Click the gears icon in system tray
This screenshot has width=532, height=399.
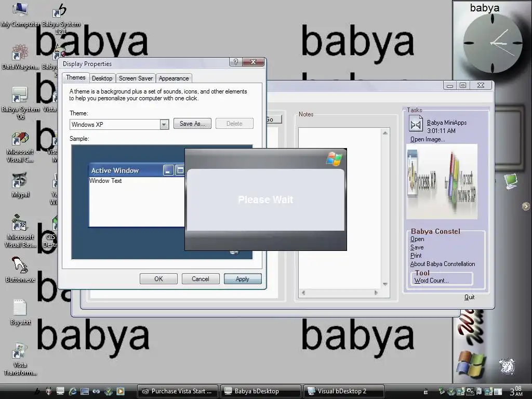[470, 391]
